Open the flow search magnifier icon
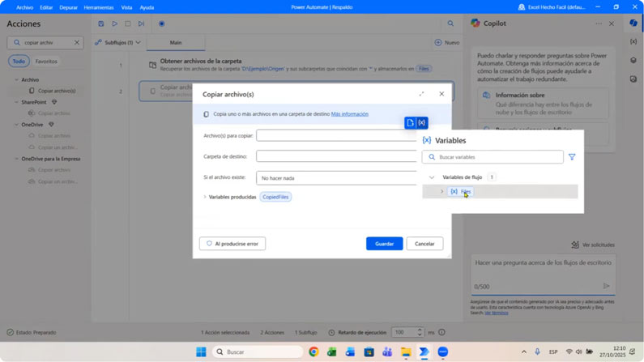The image size is (644, 362). pos(450,23)
